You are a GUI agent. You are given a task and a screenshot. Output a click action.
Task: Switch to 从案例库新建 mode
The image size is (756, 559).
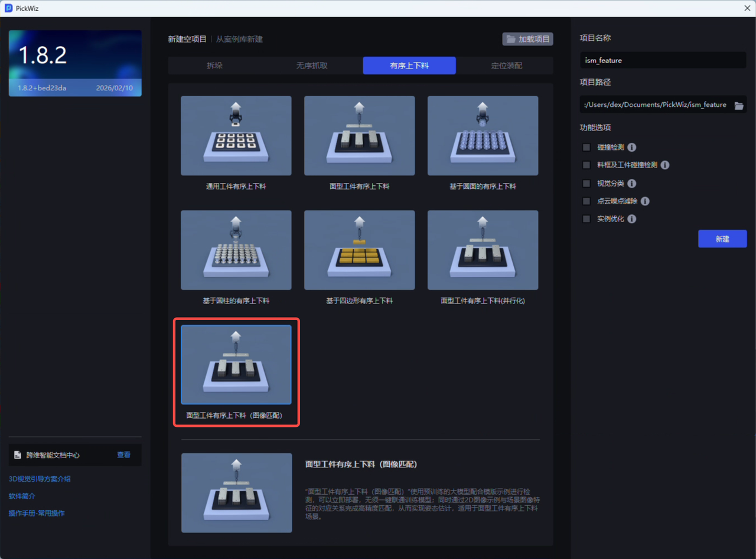(x=239, y=40)
